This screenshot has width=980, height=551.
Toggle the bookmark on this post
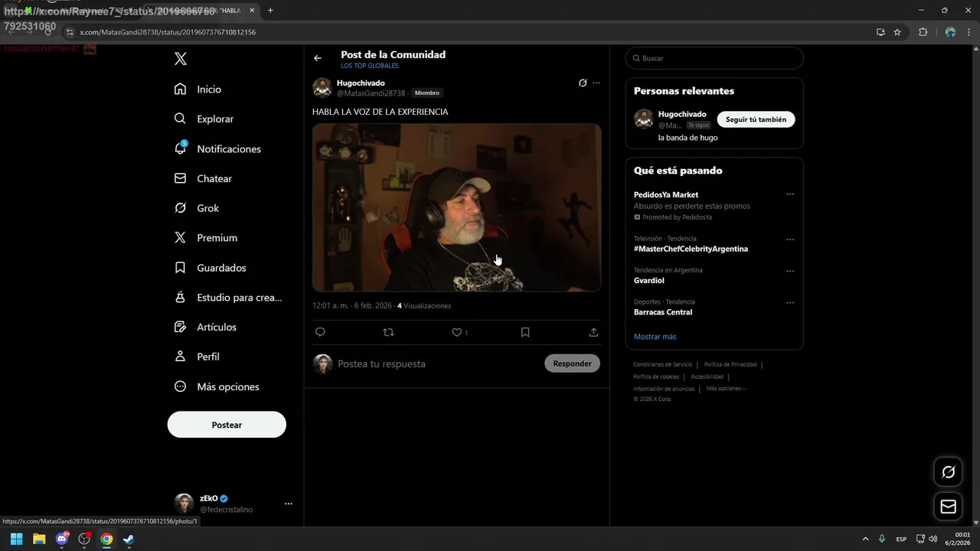(x=525, y=332)
